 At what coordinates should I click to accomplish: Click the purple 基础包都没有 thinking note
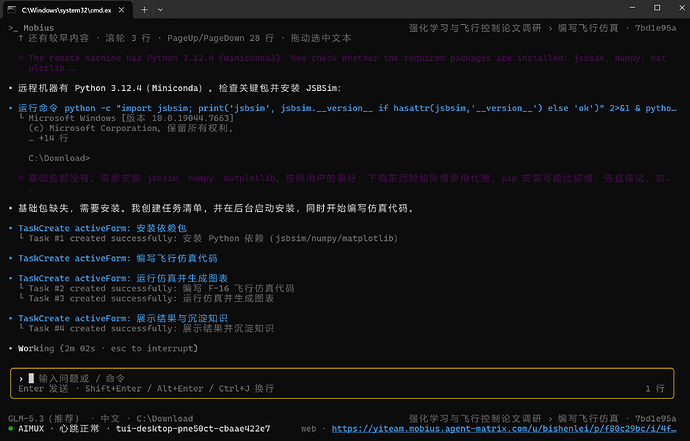(345, 179)
